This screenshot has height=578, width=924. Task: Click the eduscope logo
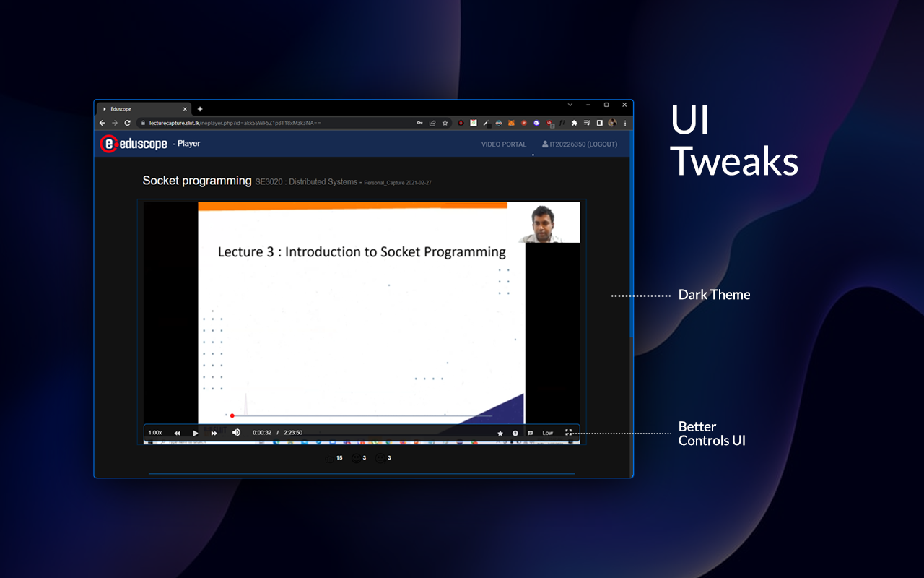(134, 144)
